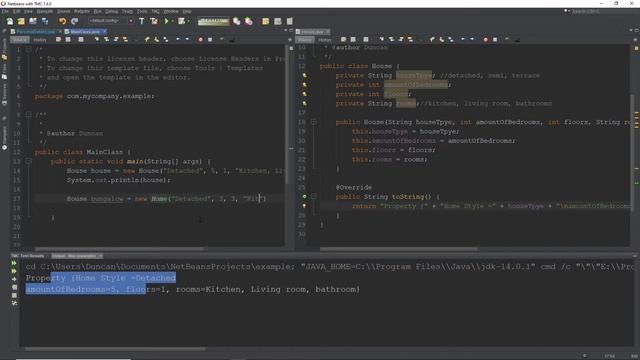The height and width of the screenshot is (360, 640).
Task: Click the second Profile icon after the memory bar
Action: [249, 21]
